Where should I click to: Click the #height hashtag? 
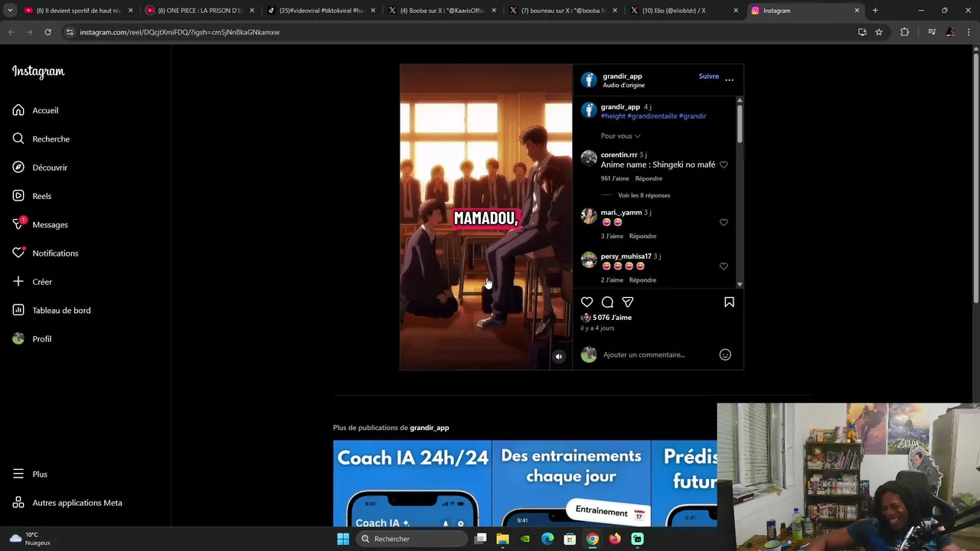pos(612,116)
